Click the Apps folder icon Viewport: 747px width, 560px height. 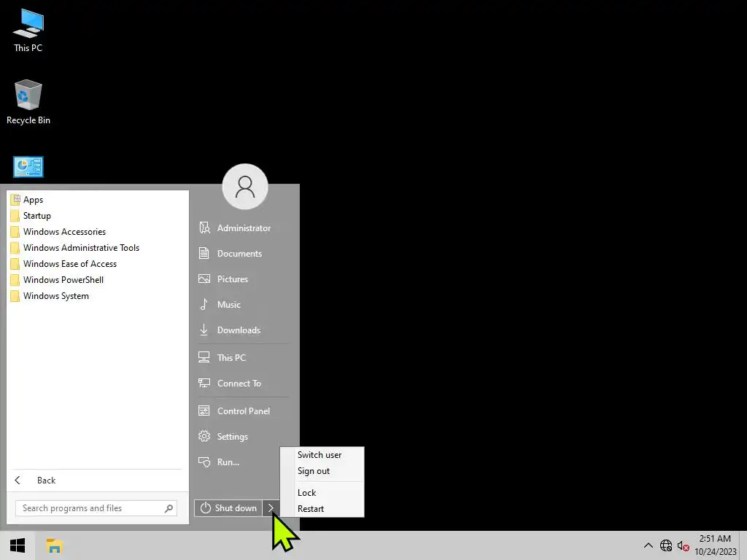click(x=15, y=200)
